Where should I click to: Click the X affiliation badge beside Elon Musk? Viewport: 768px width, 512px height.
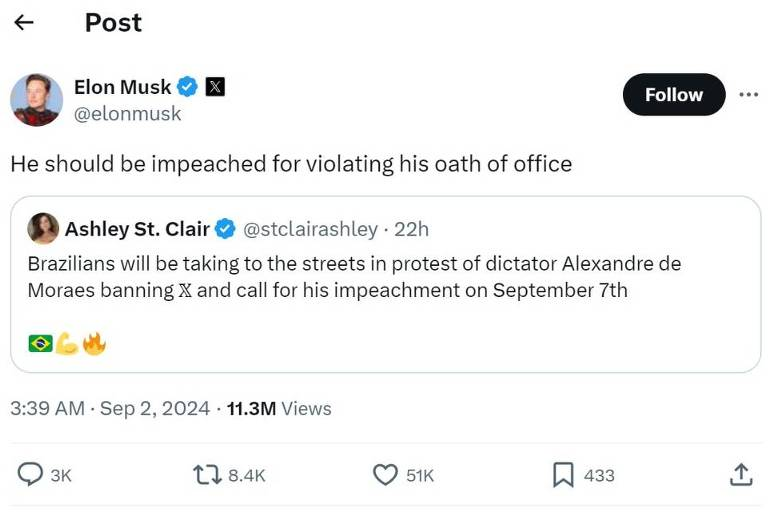(x=215, y=87)
